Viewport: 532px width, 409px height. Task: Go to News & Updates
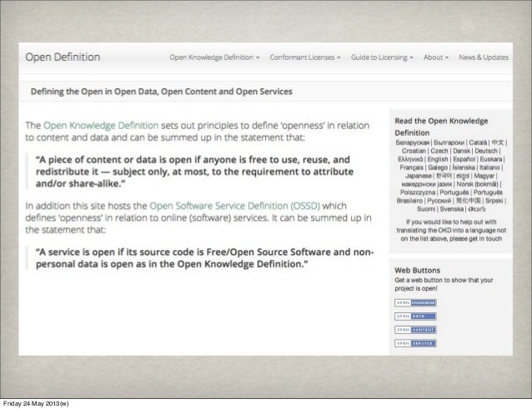(484, 57)
